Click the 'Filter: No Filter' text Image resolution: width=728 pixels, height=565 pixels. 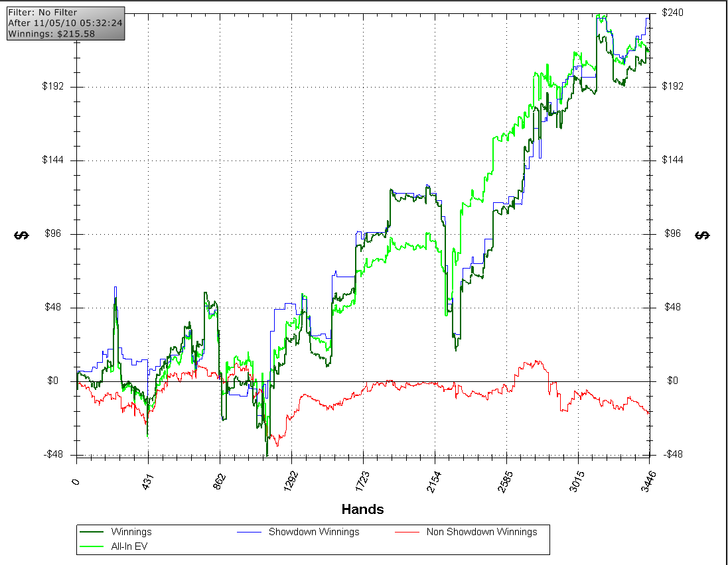point(42,13)
